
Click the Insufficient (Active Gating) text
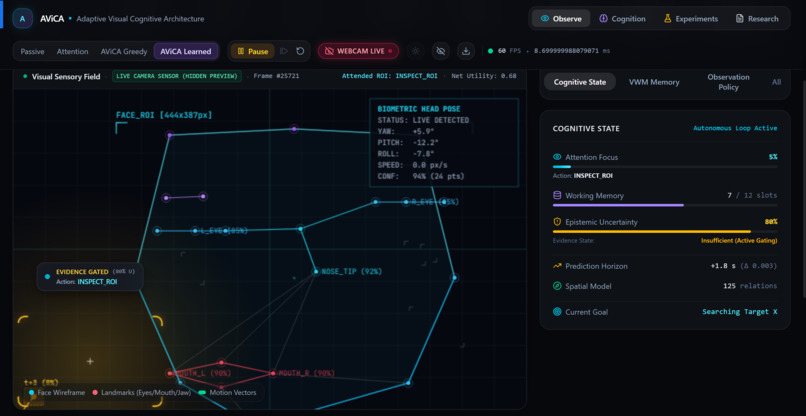click(x=739, y=241)
